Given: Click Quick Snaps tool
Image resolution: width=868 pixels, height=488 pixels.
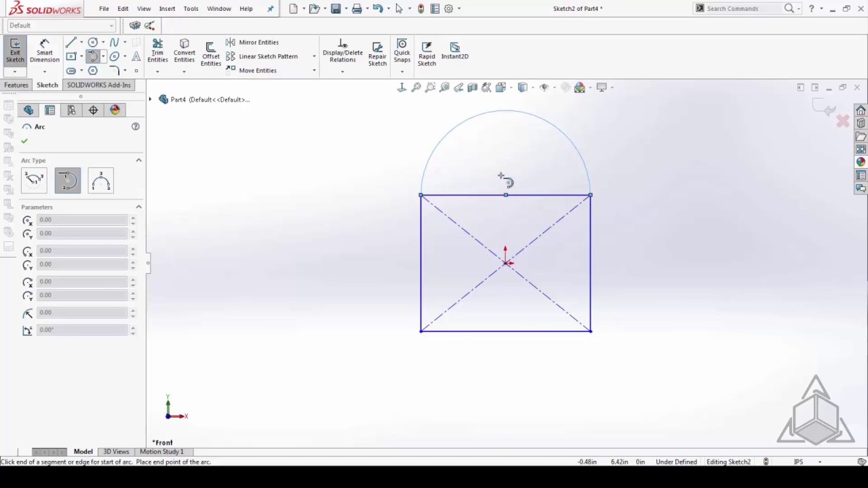Looking at the screenshot, I should (402, 52).
